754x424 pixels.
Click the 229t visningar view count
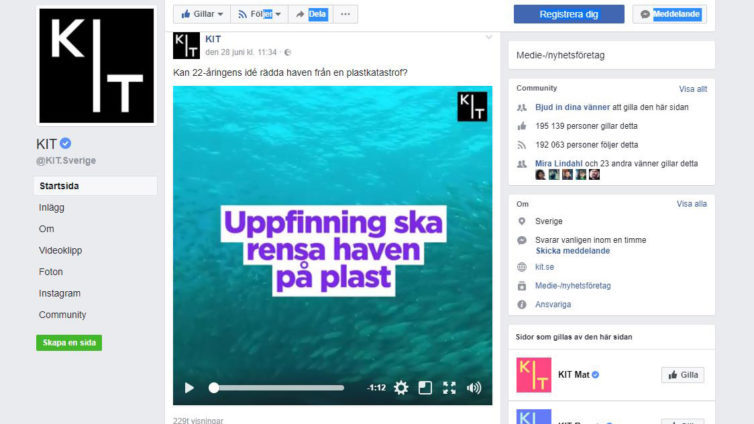[198, 420]
